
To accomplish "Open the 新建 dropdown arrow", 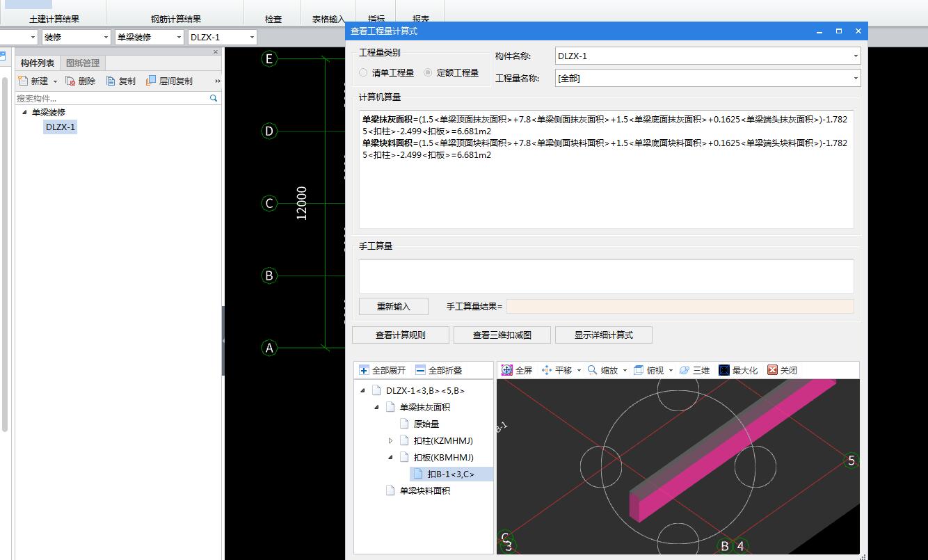I will (55, 81).
